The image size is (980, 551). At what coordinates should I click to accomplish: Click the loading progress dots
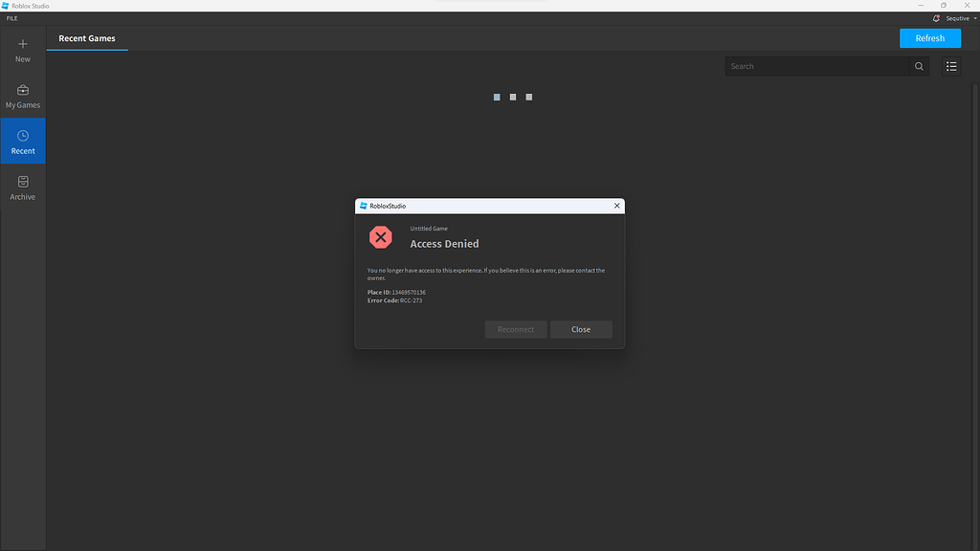tap(512, 97)
